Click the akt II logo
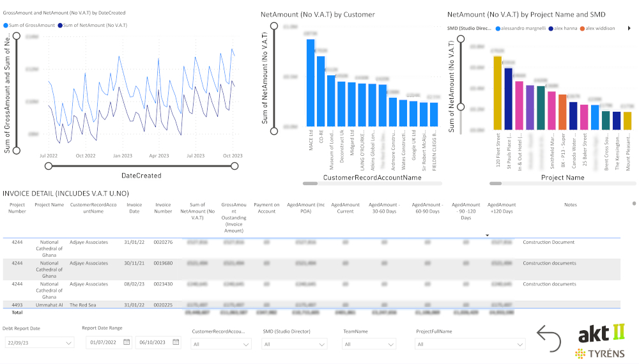Screen dimensions: 639x364 click(601, 333)
